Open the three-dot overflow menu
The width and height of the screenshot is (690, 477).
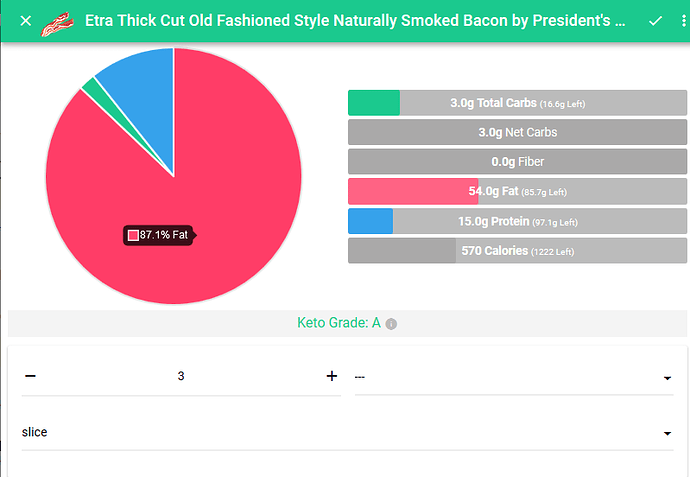click(x=683, y=21)
